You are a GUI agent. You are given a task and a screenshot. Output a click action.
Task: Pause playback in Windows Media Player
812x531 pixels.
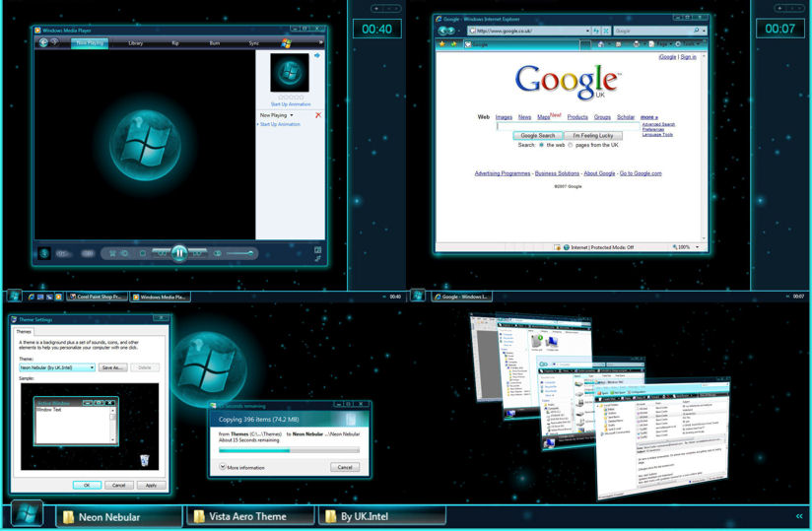coord(179,253)
